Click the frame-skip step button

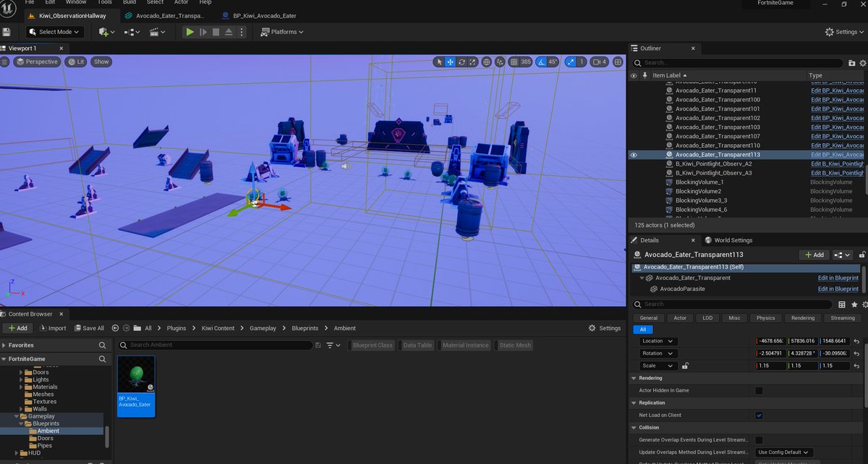pyautogui.click(x=203, y=32)
